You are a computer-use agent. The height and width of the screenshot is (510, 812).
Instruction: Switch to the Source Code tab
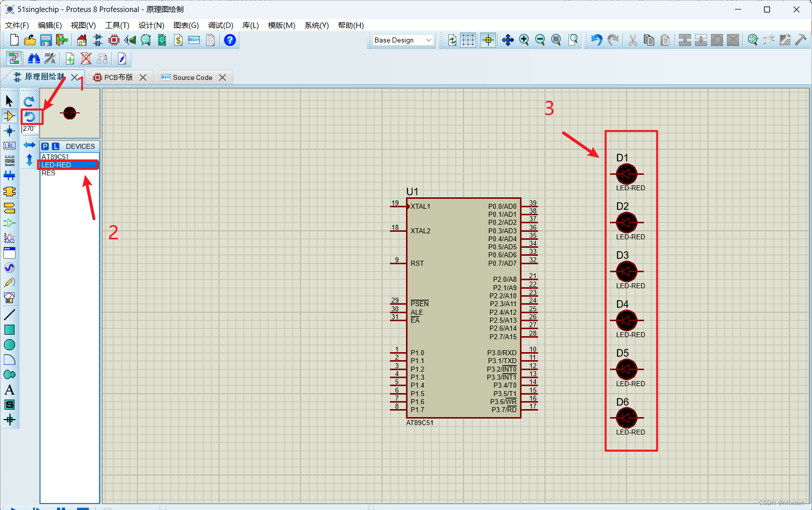pyautogui.click(x=192, y=77)
